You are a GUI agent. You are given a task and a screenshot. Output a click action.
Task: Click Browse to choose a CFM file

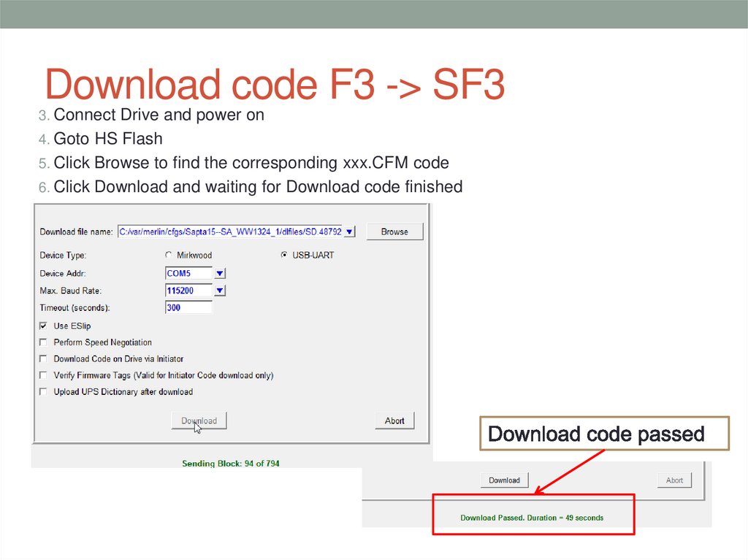tap(394, 231)
